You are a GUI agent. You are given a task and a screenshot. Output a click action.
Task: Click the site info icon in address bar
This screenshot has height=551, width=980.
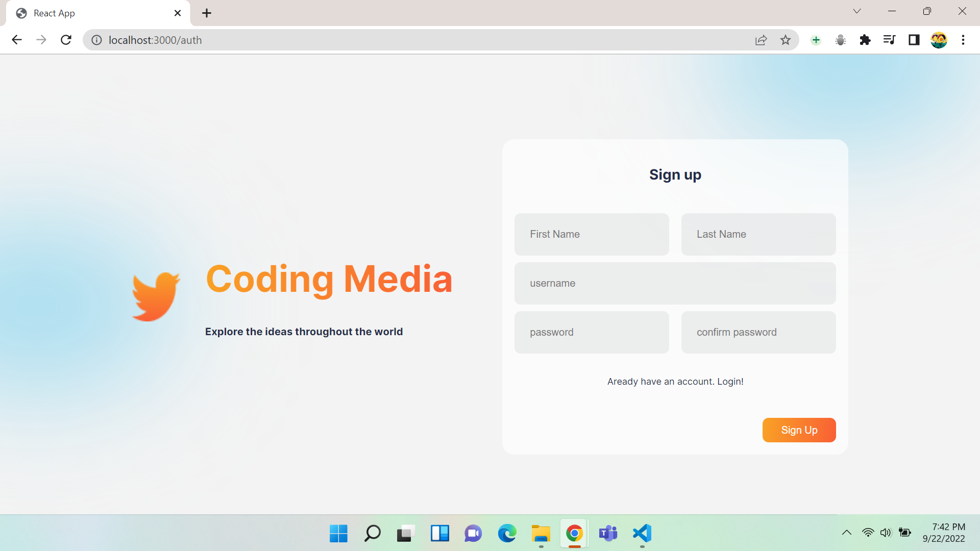(96, 40)
